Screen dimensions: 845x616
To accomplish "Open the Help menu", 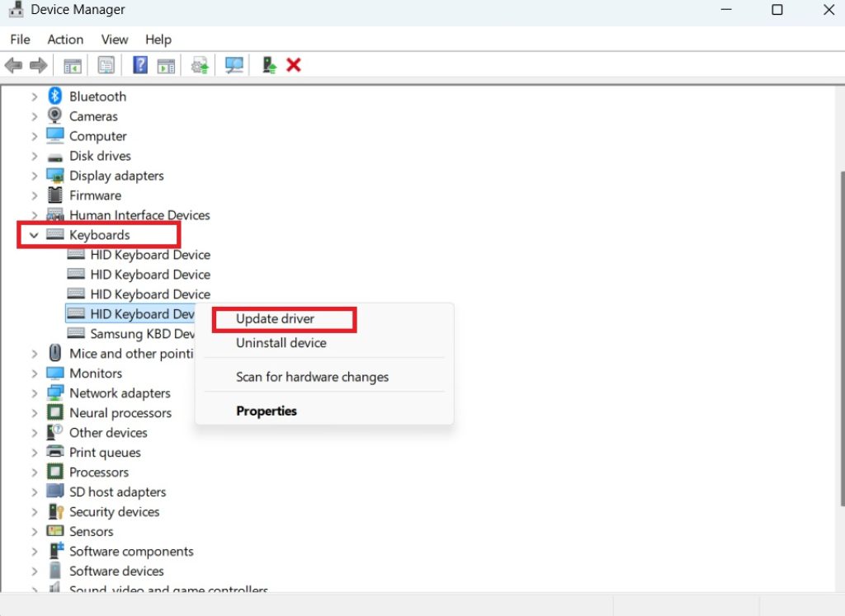I will 158,40.
